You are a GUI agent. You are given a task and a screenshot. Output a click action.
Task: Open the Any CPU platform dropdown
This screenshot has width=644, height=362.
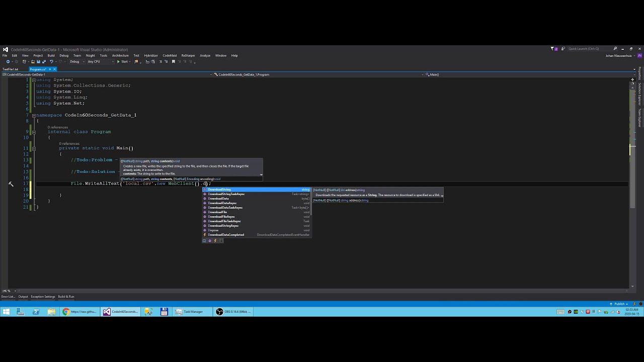click(101, 61)
